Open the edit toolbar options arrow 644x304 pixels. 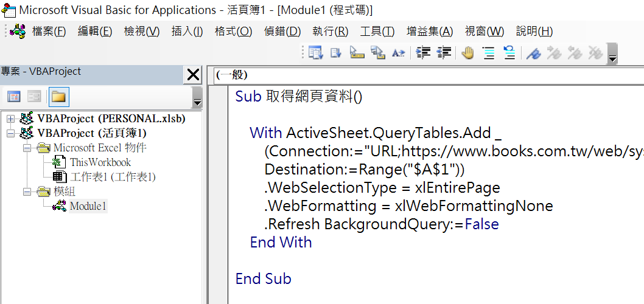[612, 54]
